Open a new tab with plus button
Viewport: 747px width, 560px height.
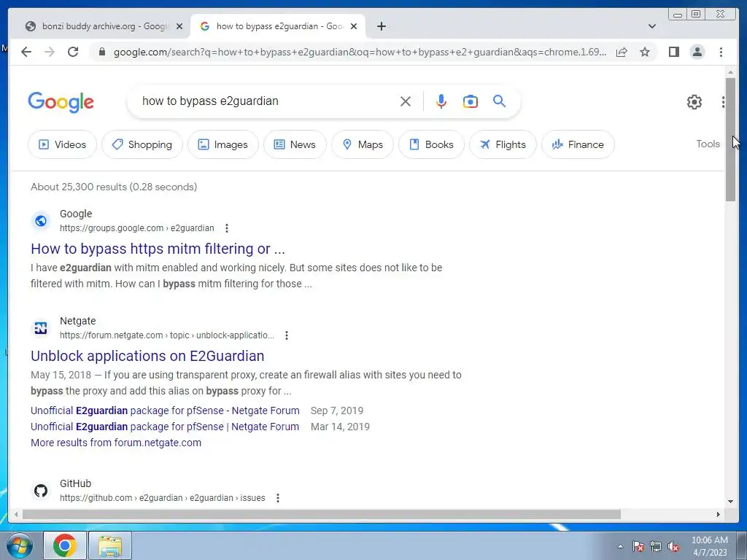tap(381, 26)
